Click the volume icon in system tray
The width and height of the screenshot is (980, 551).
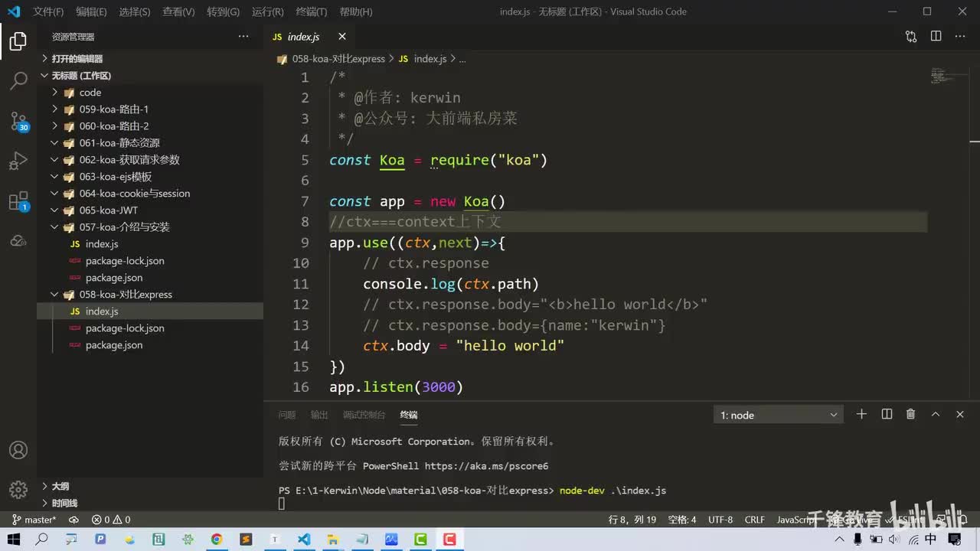point(896,540)
